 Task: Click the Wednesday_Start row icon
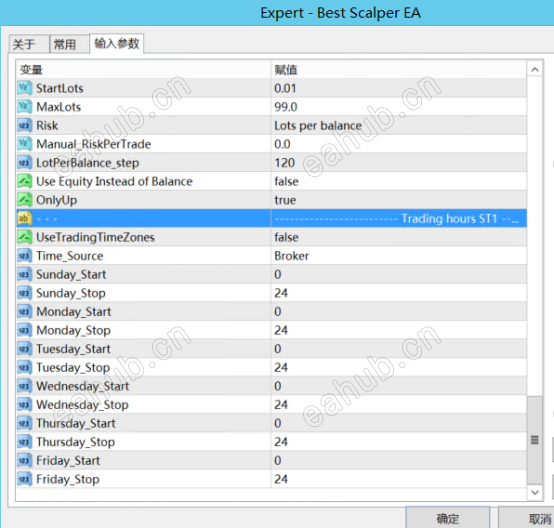click(x=24, y=386)
